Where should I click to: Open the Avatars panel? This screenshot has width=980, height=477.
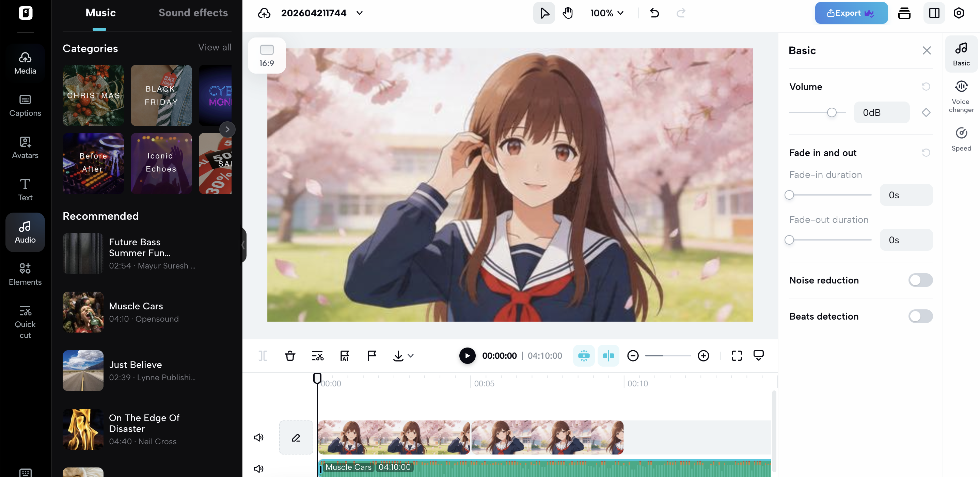coord(25,148)
